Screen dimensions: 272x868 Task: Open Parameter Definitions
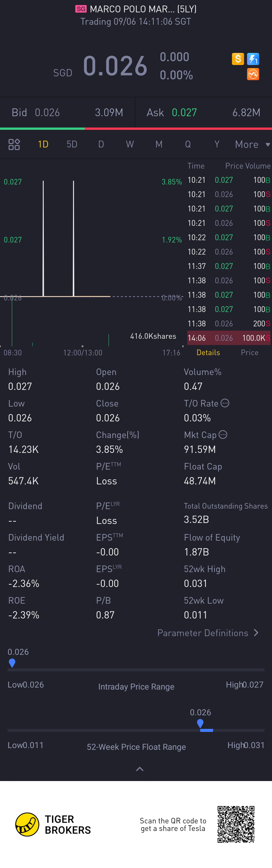(208, 633)
